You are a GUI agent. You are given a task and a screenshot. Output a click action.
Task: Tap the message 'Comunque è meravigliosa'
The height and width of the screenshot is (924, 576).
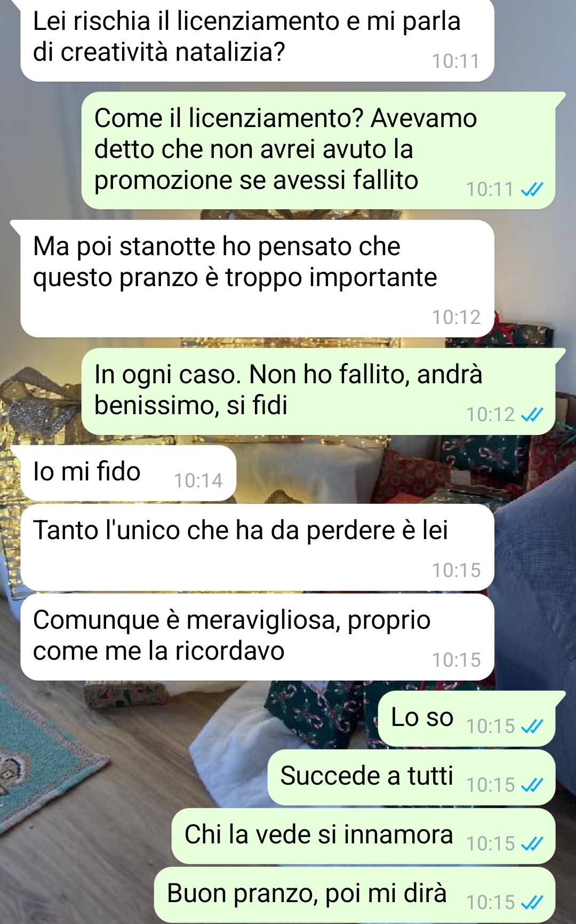(257, 637)
